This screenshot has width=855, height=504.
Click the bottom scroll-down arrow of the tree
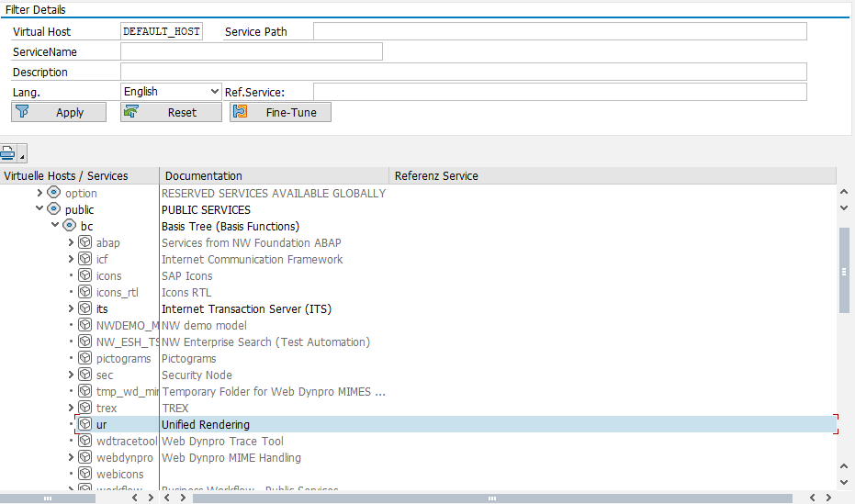tap(844, 482)
